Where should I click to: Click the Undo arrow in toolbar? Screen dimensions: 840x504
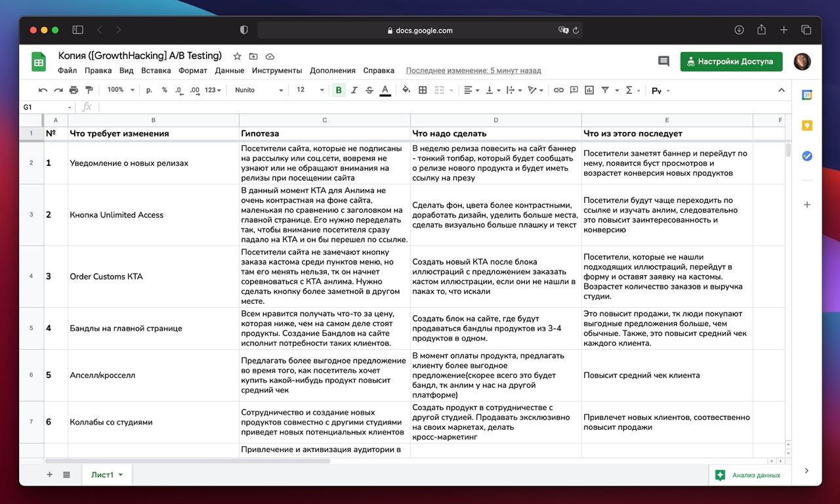[x=43, y=90]
